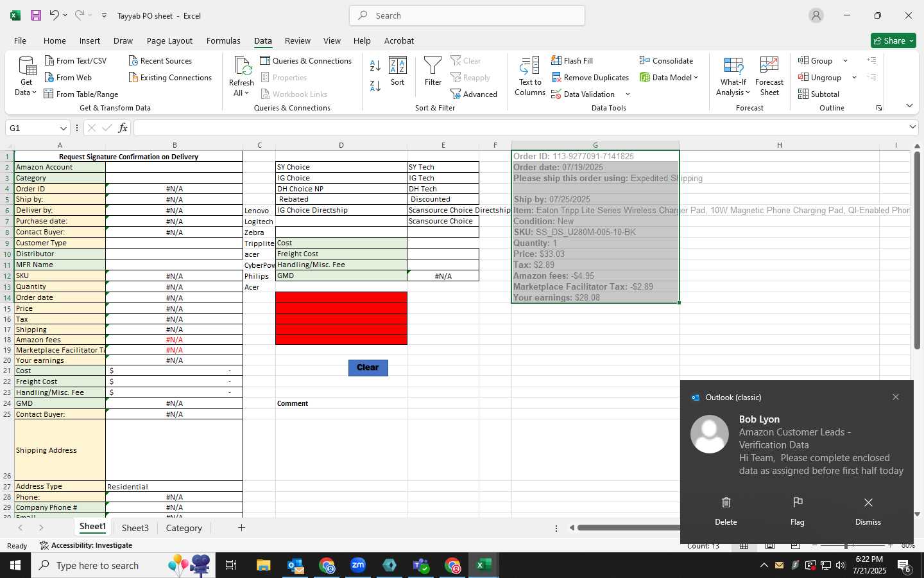The image size is (924, 578).
Task: Dismiss the Outlook notification
Action: pyautogui.click(x=868, y=511)
